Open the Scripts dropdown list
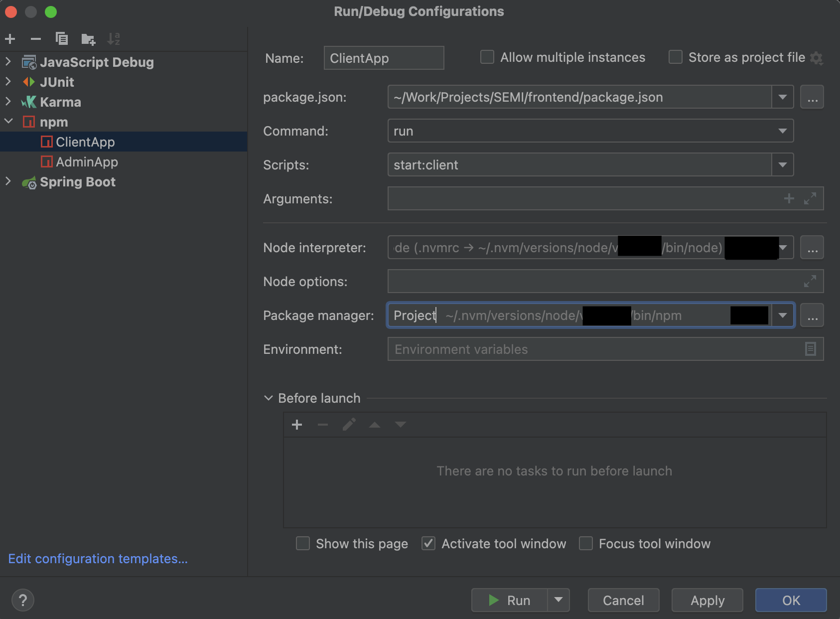 click(782, 165)
